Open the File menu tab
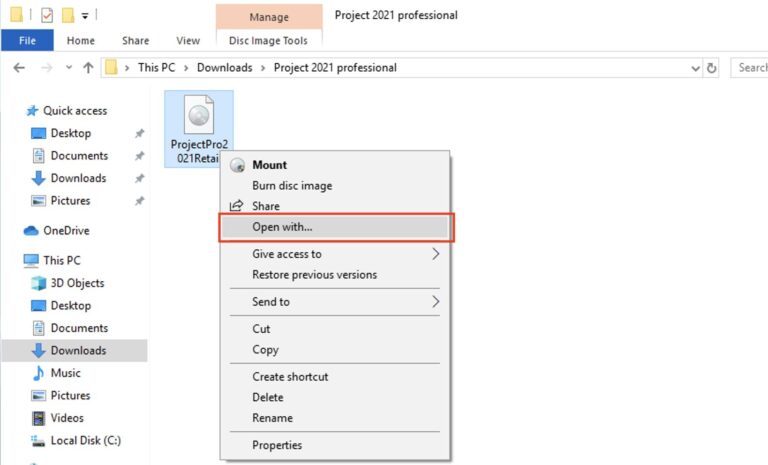The image size is (768, 465). coord(27,40)
